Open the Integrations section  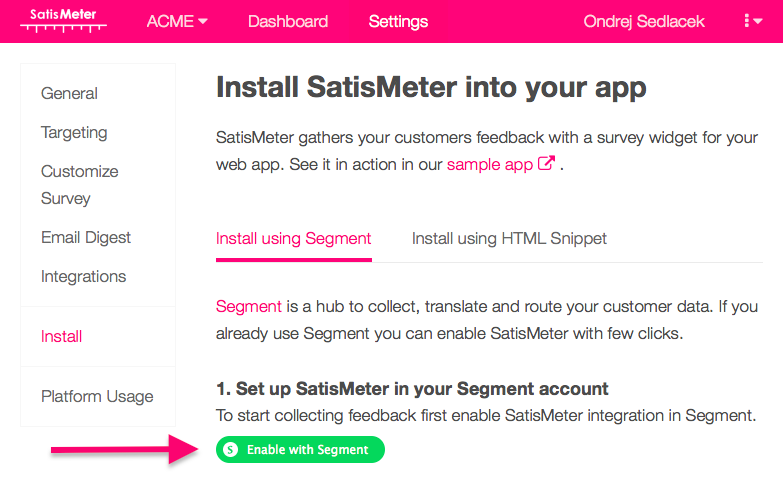[83, 276]
